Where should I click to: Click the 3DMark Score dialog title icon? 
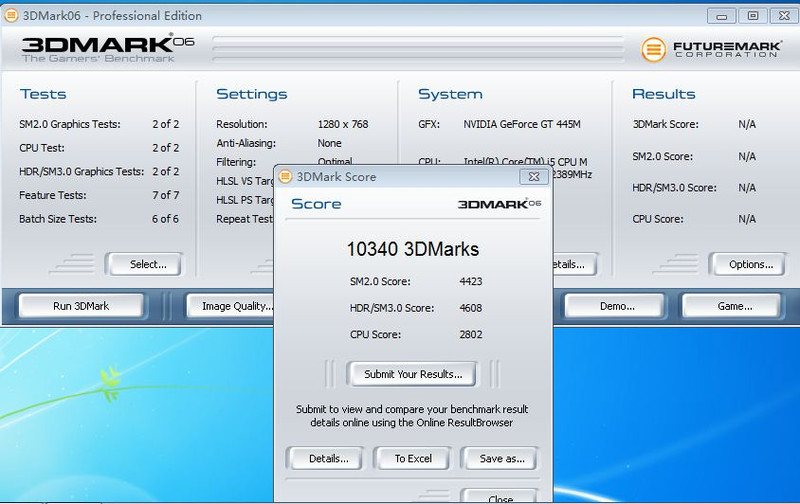pyautogui.click(x=285, y=177)
